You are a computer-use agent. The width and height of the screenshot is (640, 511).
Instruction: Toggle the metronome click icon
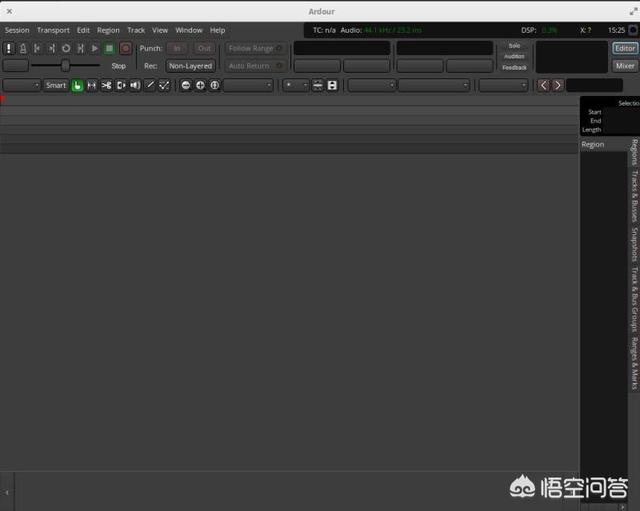(x=23, y=48)
